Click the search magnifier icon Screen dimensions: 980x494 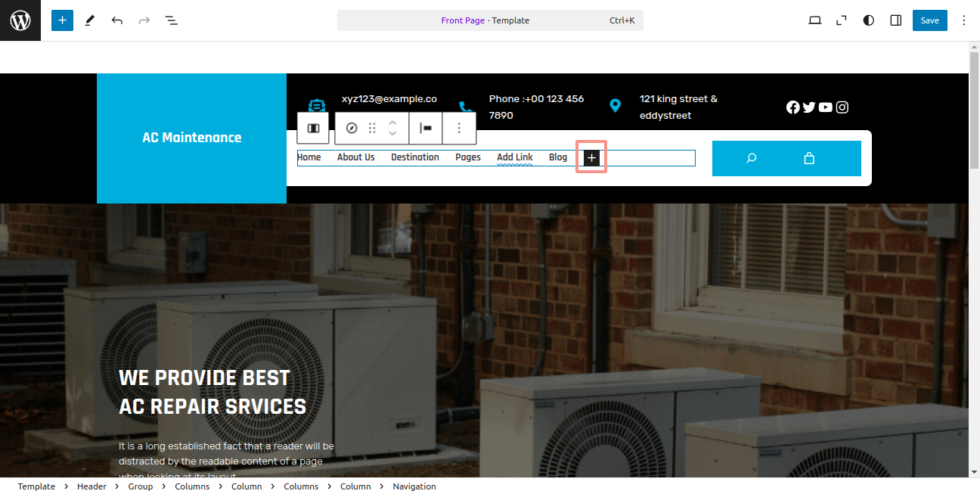click(751, 158)
